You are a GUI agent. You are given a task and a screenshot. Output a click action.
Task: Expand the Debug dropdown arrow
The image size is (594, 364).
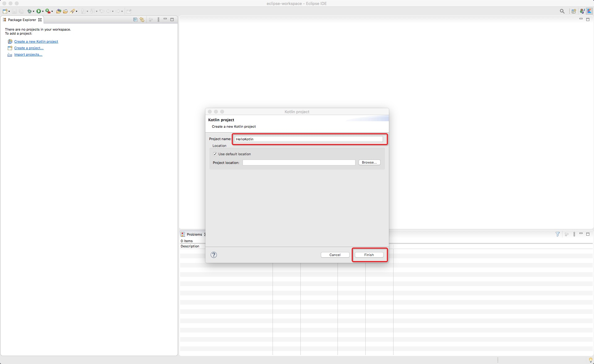click(33, 11)
